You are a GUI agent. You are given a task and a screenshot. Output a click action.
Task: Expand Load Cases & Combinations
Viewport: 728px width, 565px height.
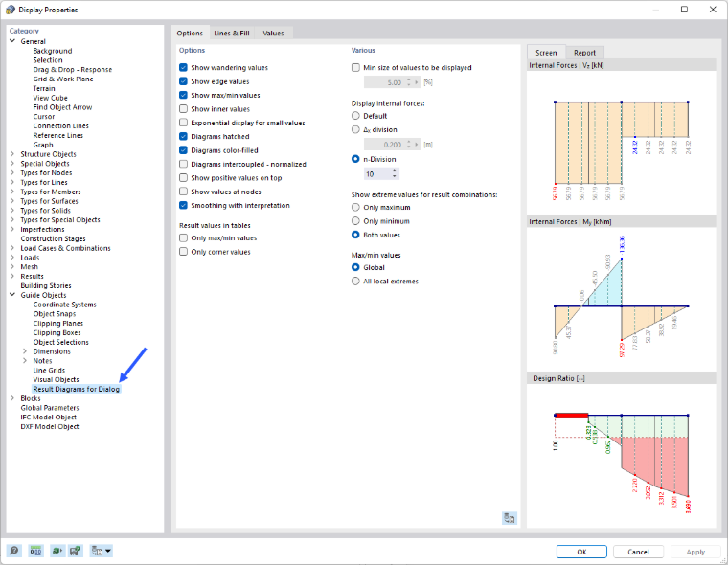12,248
